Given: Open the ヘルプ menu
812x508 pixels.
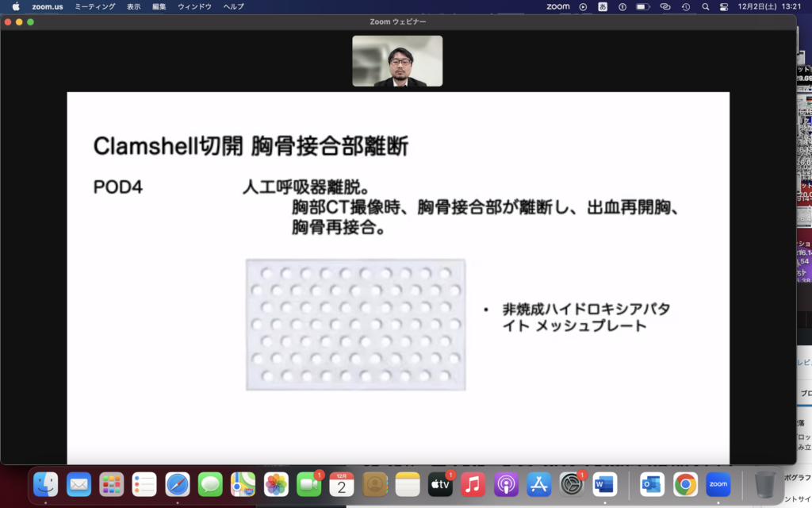Looking at the screenshot, I should 234,6.
